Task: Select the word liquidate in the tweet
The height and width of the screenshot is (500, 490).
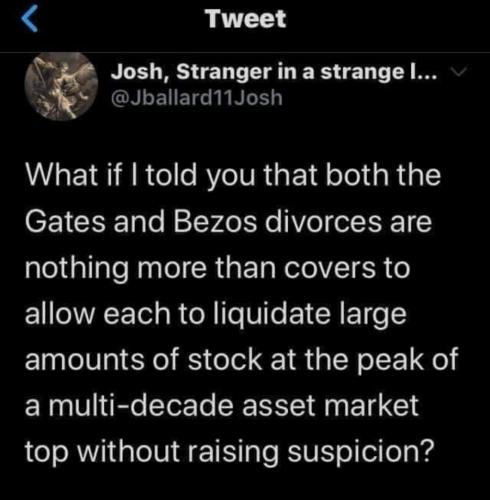Action: (x=272, y=315)
